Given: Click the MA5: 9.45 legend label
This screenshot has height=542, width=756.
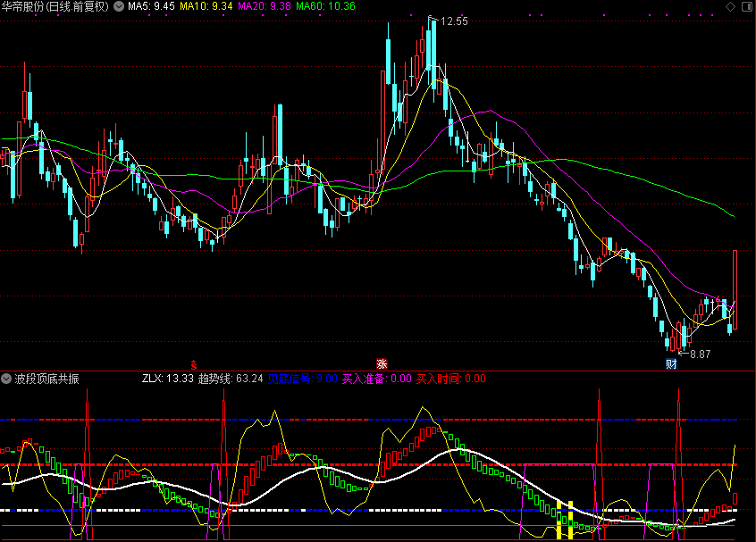Looking at the screenshot, I should click(151, 6).
